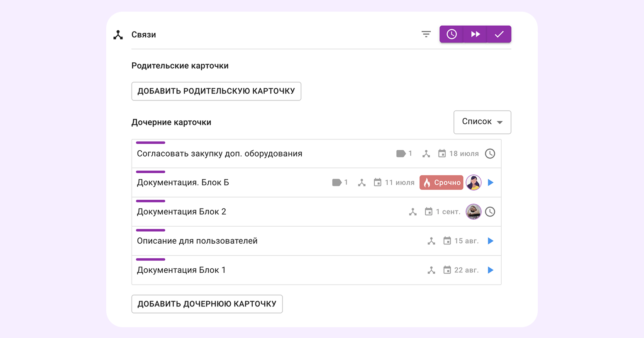The height and width of the screenshot is (338, 644).
Task: Click ДОБАВИТЬ РОДИТЕЛЬСКУЮ КАРТОЧКУ button
Action: point(216,91)
